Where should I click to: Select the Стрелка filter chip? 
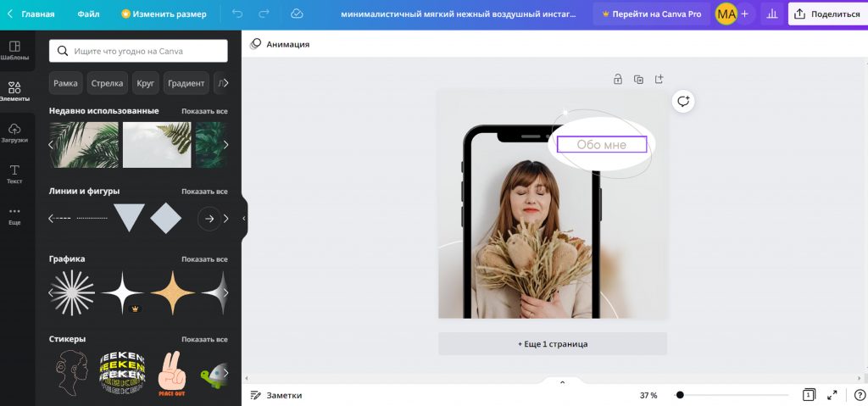click(x=107, y=83)
